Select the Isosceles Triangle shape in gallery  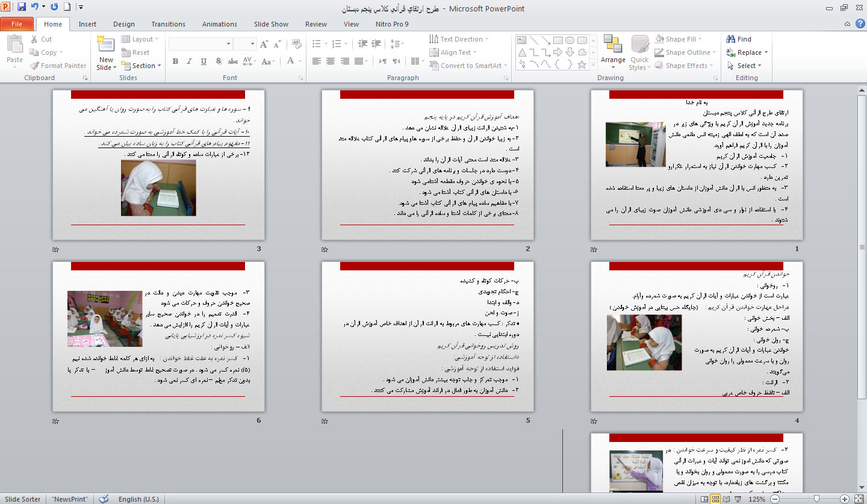tap(521, 52)
